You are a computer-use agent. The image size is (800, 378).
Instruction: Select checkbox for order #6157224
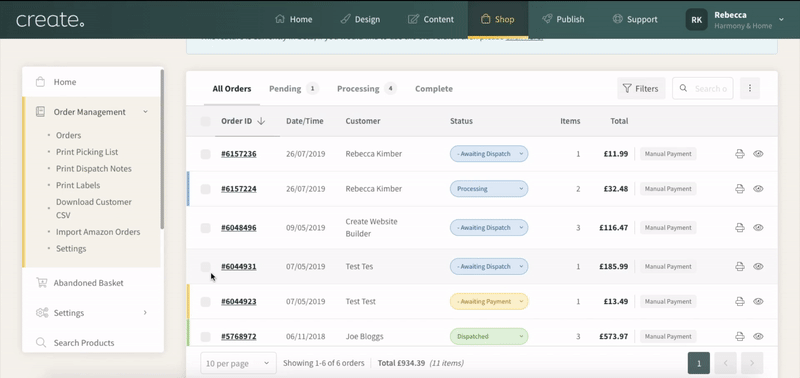(x=205, y=189)
